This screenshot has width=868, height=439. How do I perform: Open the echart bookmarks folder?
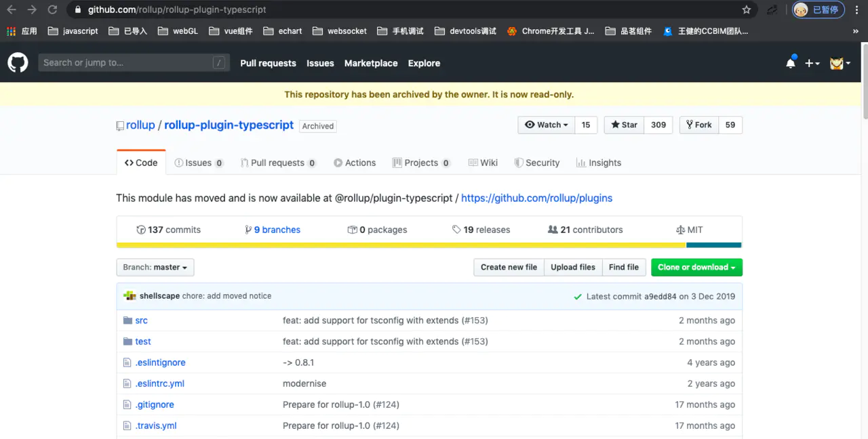283,31
